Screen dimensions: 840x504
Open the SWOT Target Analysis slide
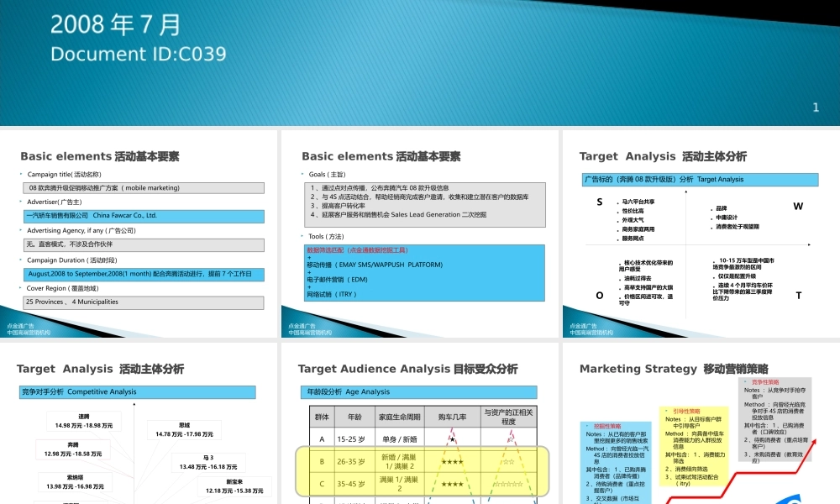(701, 234)
